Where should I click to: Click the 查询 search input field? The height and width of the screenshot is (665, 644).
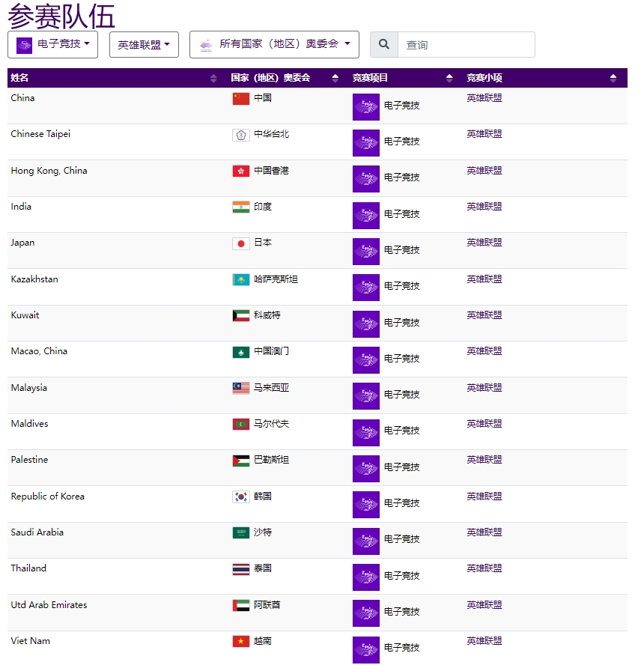(x=467, y=44)
